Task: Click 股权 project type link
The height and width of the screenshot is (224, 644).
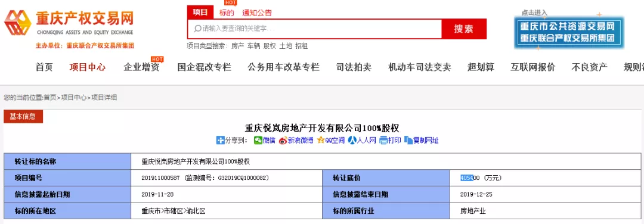Action: 270,46
